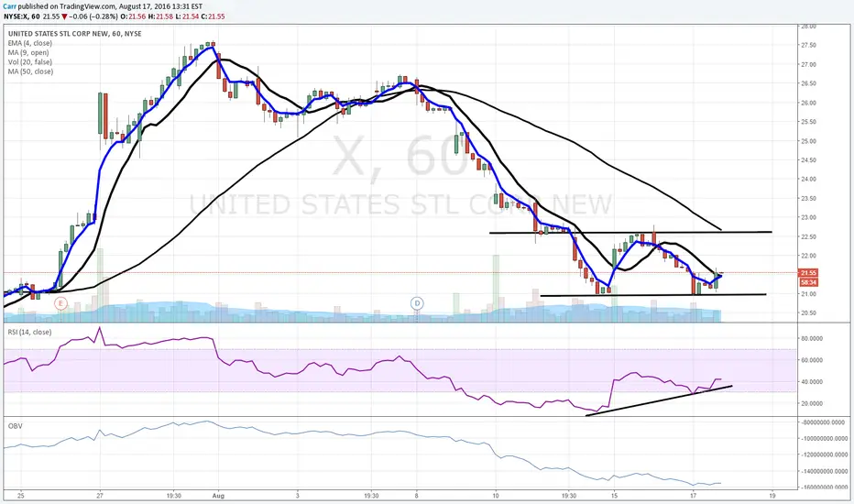Click the 20.50 price axis label
Screen dimensions: 854x504
(x=808, y=313)
